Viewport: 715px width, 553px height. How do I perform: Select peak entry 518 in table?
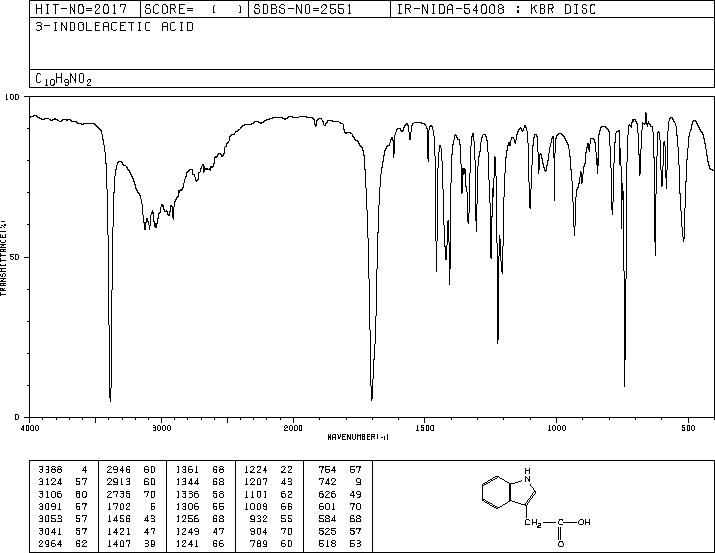click(340, 544)
